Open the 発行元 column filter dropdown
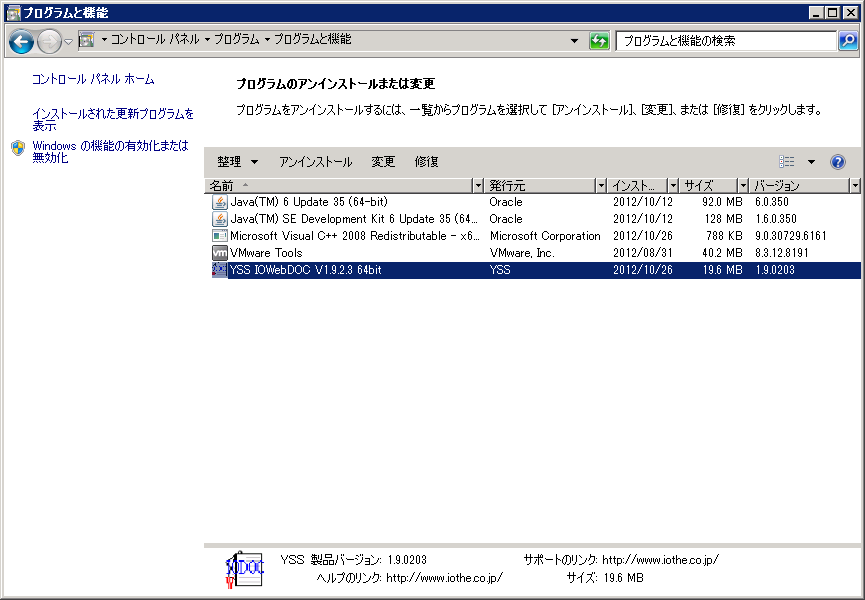The height and width of the screenshot is (600, 865). pyautogui.click(x=601, y=186)
